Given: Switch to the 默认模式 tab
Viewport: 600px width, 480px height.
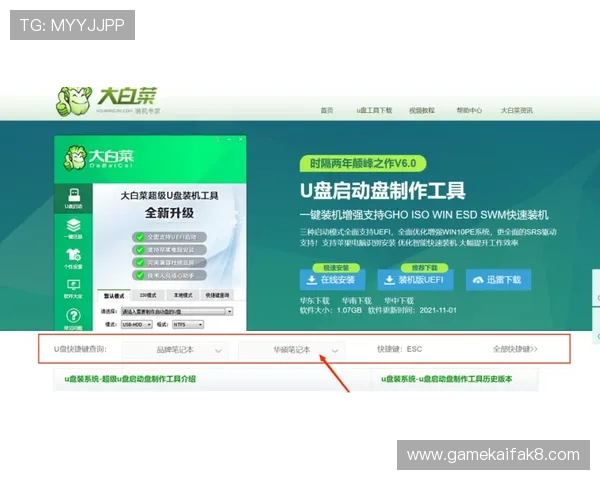Looking at the screenshot, I should (114, 296).
